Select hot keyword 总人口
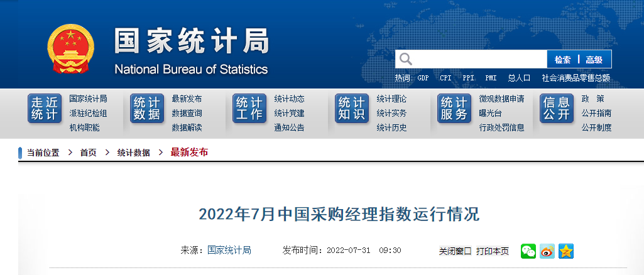 [x=519, y=78]
